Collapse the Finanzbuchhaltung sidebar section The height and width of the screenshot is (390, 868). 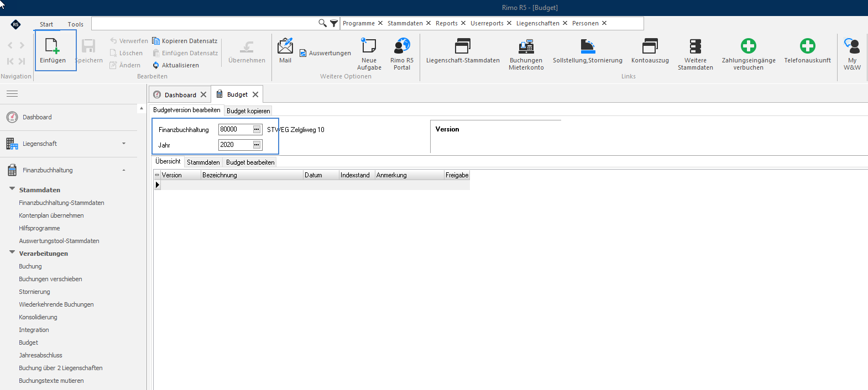tap(124, 170)
